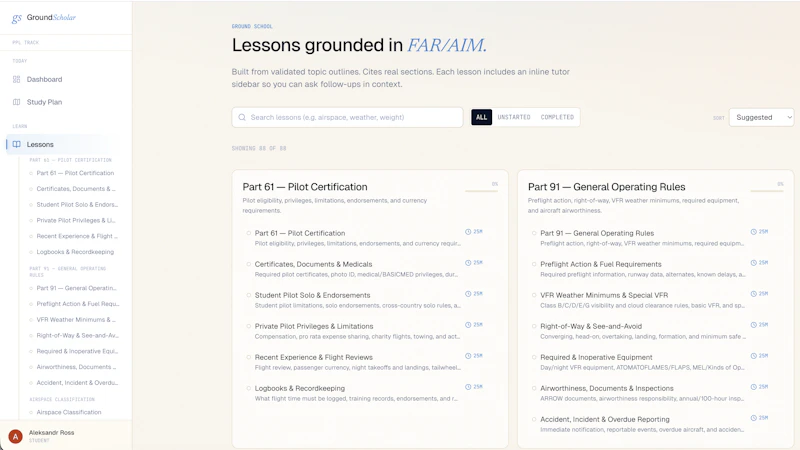Toggle status circle for Certificates, Documents & Medicals lesson
This screenshot has height=450, width=800.
(x=249, y=264)
